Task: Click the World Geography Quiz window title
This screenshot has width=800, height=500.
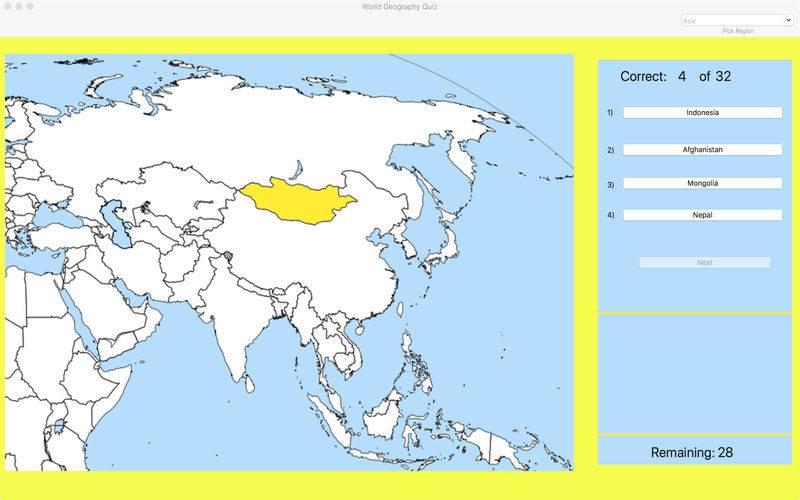Action: click(x=399, y=7)
